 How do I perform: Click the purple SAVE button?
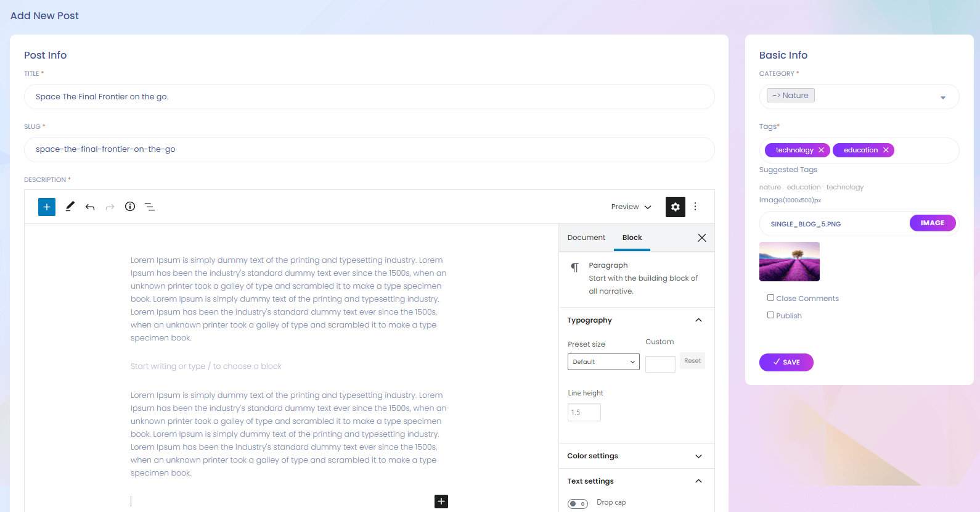786,362
